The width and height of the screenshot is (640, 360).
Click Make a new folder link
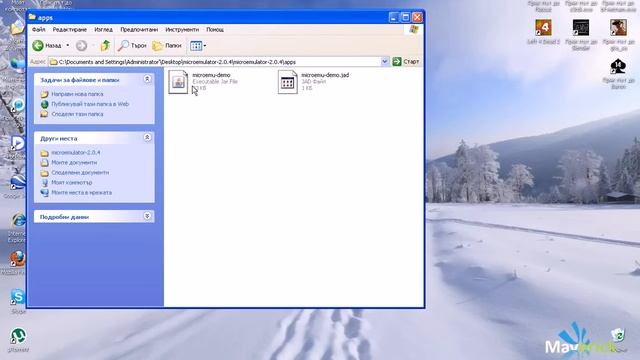[x=77, y=94]
